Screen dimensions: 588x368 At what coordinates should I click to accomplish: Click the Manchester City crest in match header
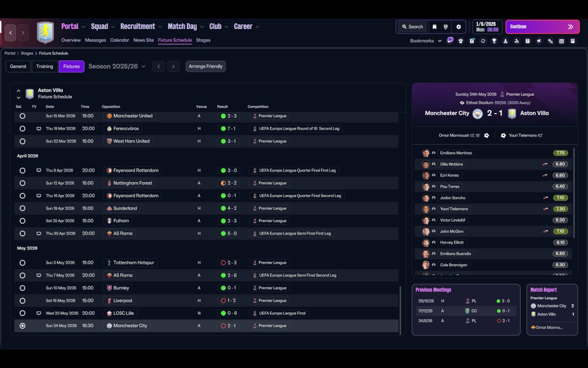[x=477, y=114]
